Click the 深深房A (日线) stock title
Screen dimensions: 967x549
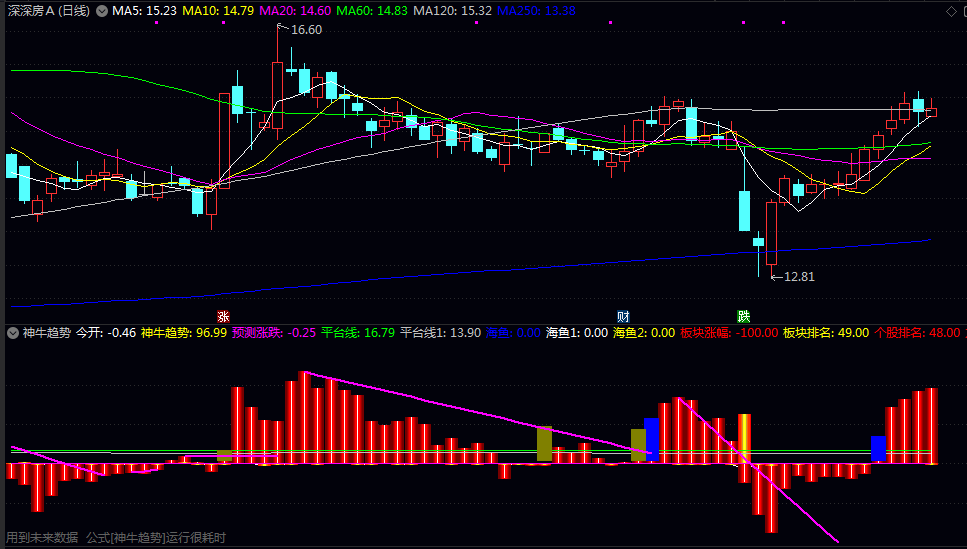[49, 11]
